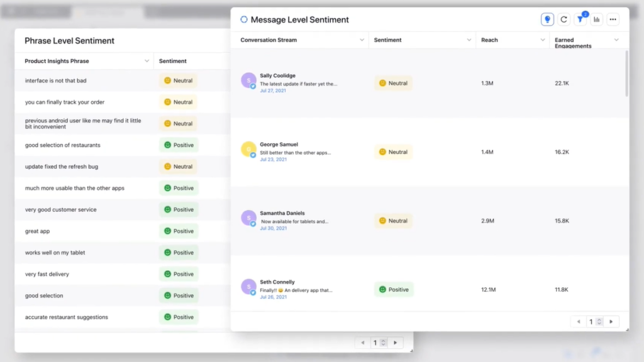
Task: Click the Positive badge for Seth Connelly
Action: click(x=394, y=289)
